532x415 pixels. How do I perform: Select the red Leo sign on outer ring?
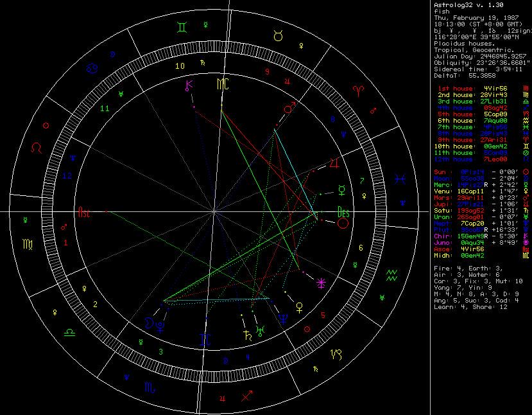39,147
